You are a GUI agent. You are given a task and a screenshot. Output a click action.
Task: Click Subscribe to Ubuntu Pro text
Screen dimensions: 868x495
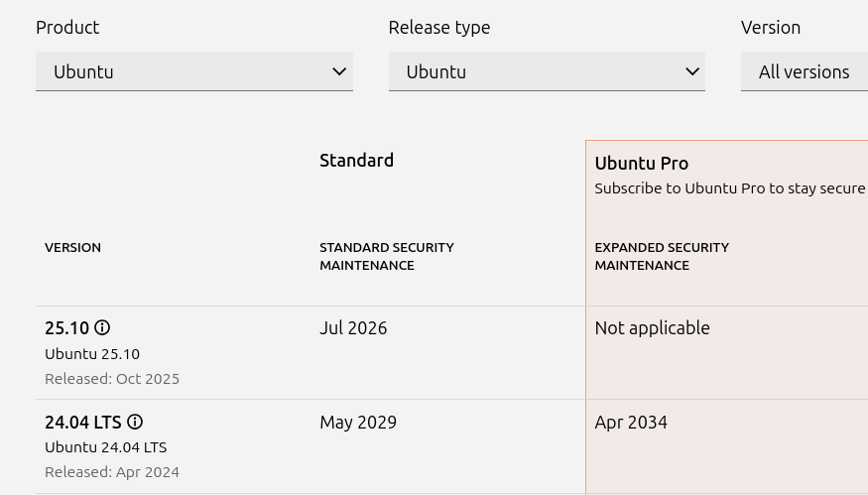tap(729, 188)
